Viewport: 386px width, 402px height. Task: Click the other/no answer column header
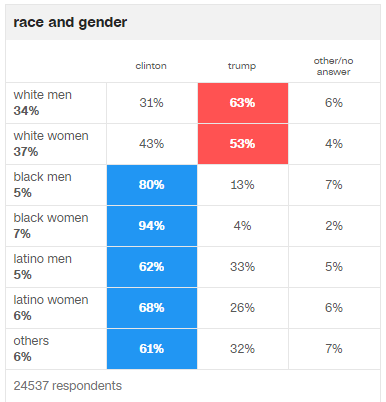tap(333, 66)
